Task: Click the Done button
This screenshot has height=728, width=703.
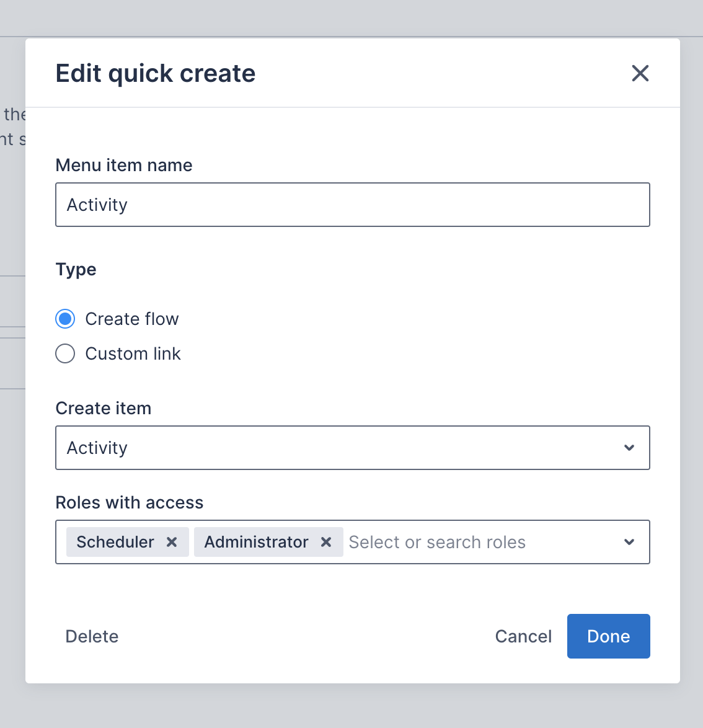Action: 608,636
